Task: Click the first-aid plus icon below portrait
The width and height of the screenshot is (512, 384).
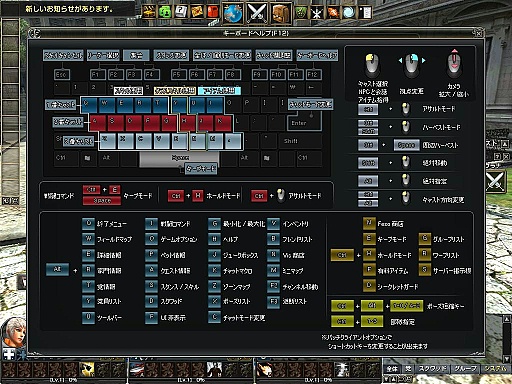Action: coord(9,354)
